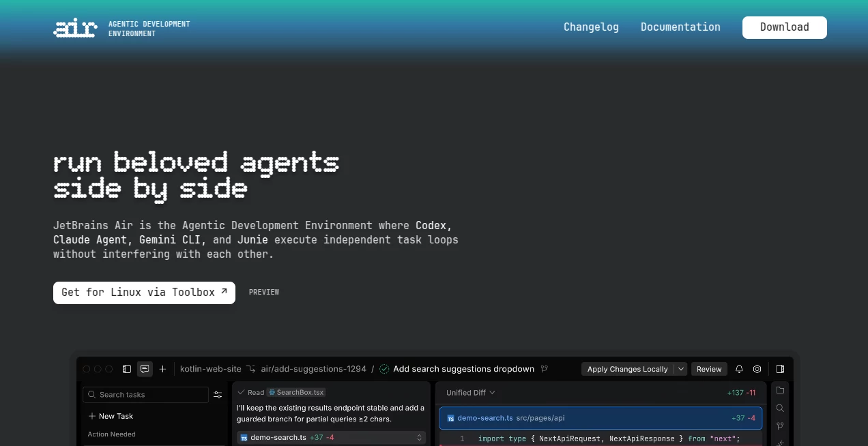This screenshot has width=868, height=446.
Task: Click the Download button in header
Action: [785, 27]
